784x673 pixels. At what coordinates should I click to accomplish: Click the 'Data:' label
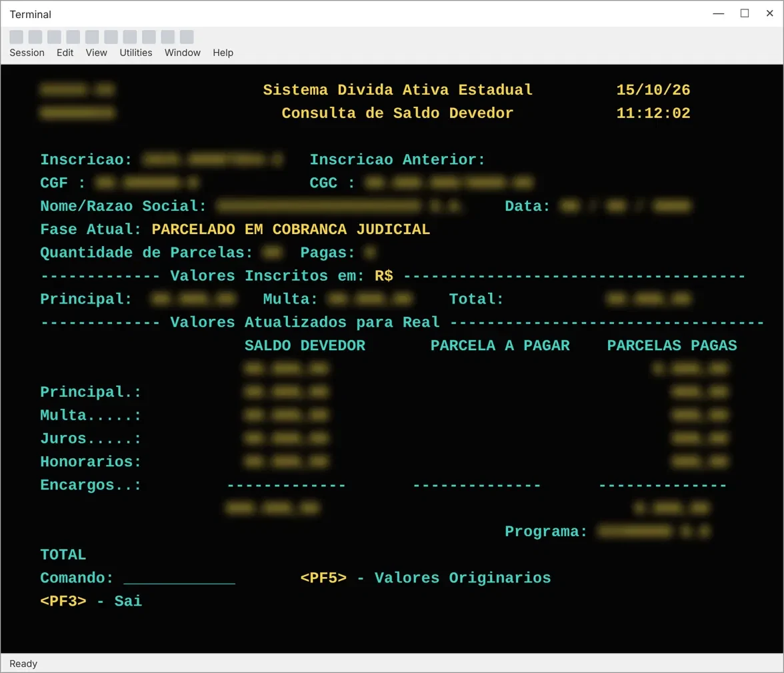[527, 206]
